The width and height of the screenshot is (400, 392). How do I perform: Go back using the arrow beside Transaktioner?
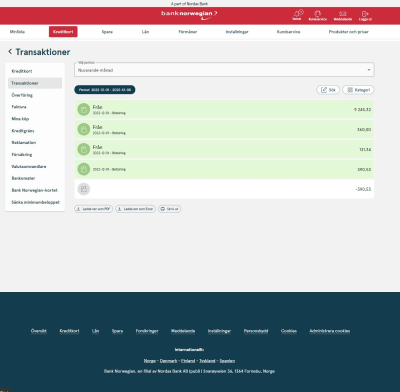click(10, 52)
